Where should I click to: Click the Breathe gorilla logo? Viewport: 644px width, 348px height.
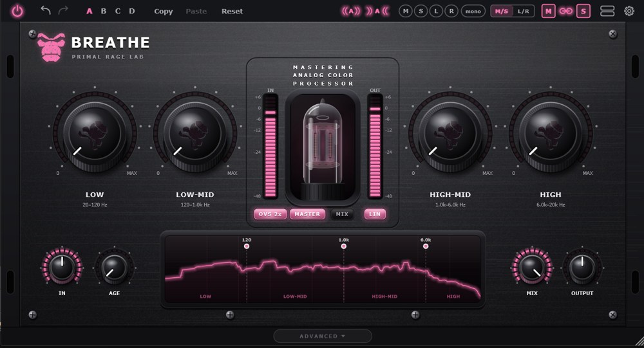pyautogui.click(x=52, y=47)
